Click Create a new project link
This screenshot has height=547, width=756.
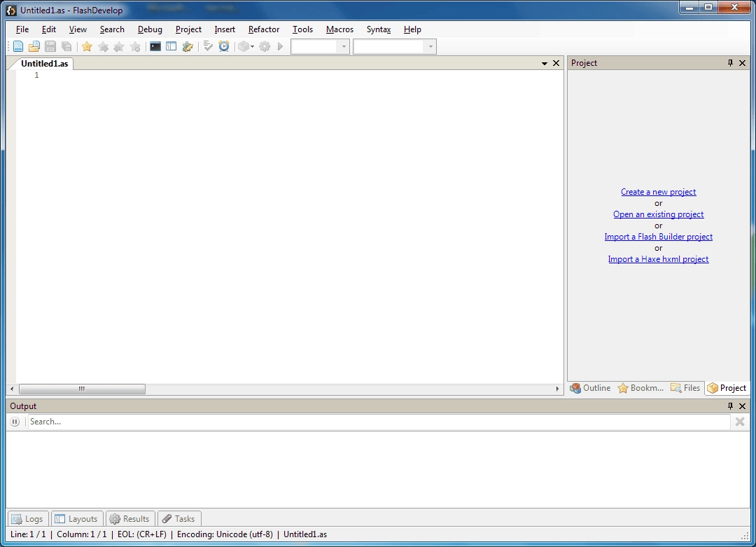pyautogui.click(x=658, y=192)
